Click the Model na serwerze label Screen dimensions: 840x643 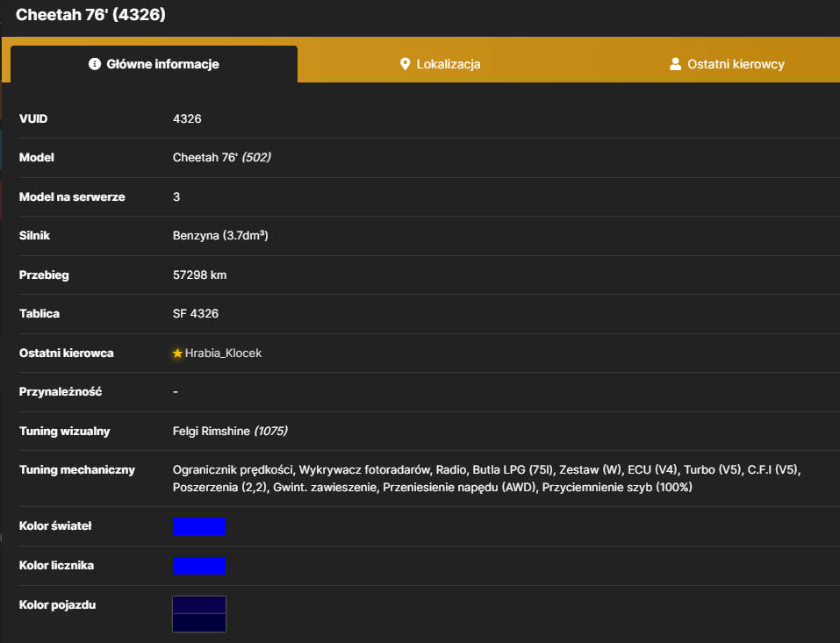72,197
